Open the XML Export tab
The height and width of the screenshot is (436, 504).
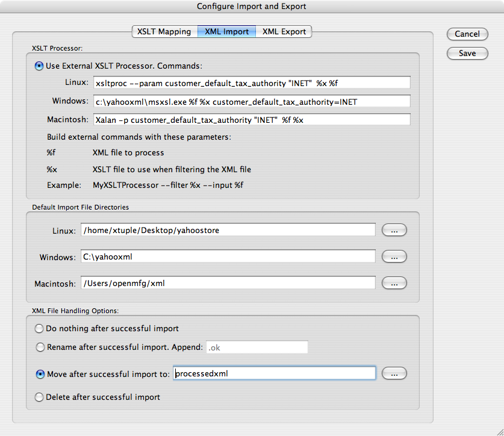tap(284, 31)
